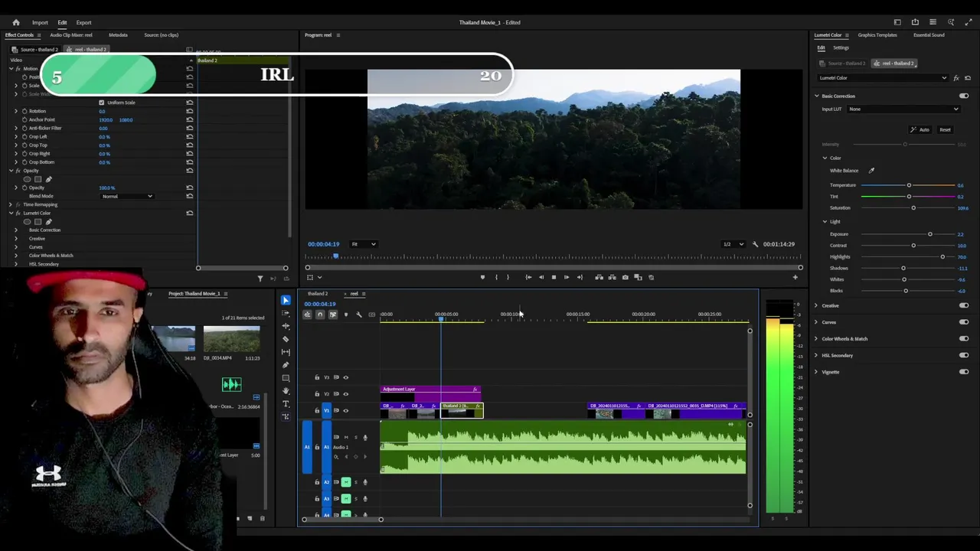The height and width of the screenshot is (551, 980).
Task: Click the White Balance eyedropper
Action: 871,171
